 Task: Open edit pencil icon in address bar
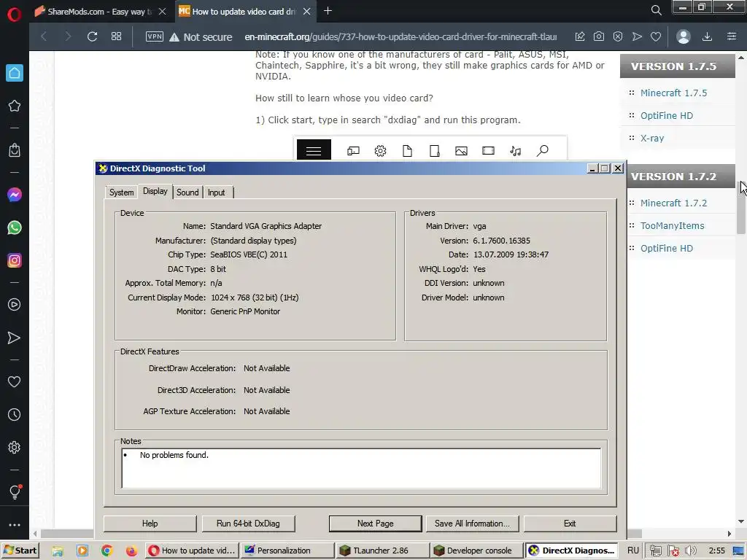point(580,36)
